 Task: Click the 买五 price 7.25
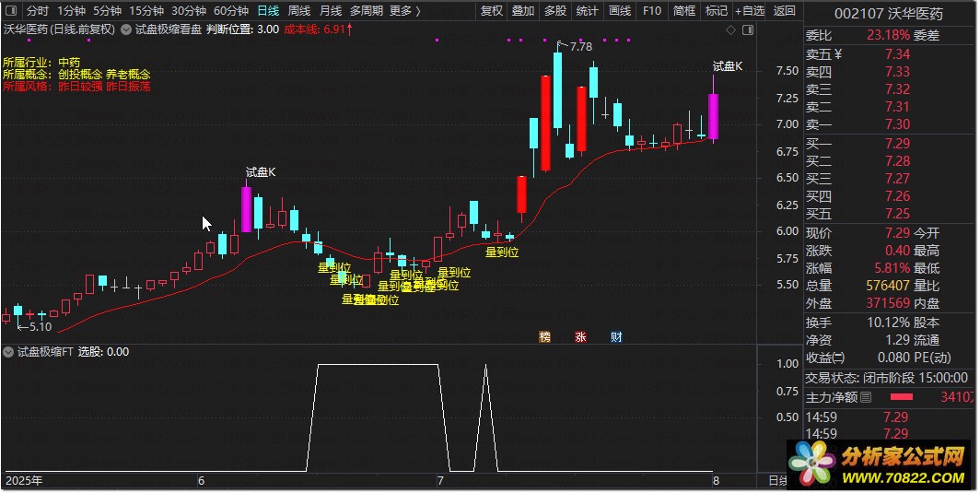click(897, 214)
